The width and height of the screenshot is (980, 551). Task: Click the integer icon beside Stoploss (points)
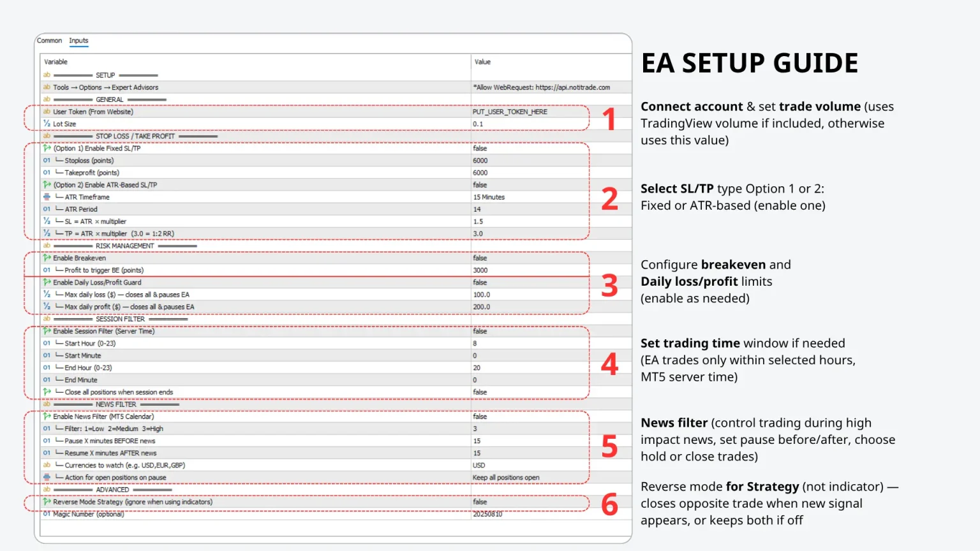click(47, 160)
